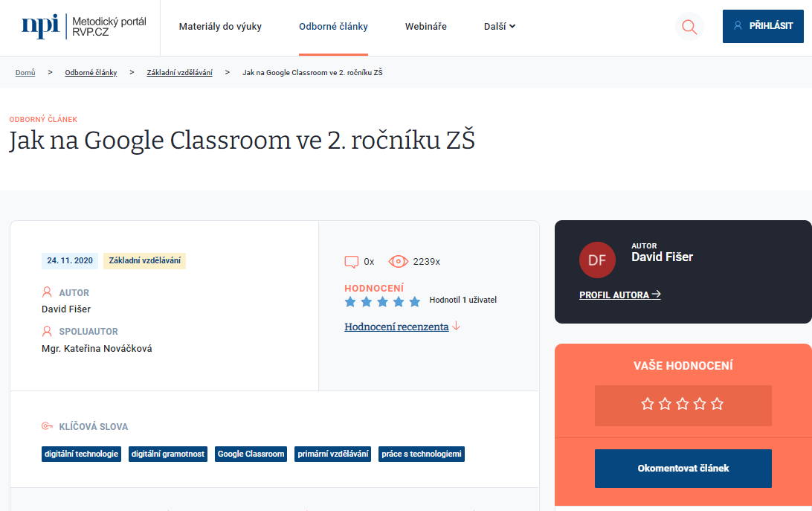
Task: Click the Okomentovat článek button
Action: click(683, 469)
